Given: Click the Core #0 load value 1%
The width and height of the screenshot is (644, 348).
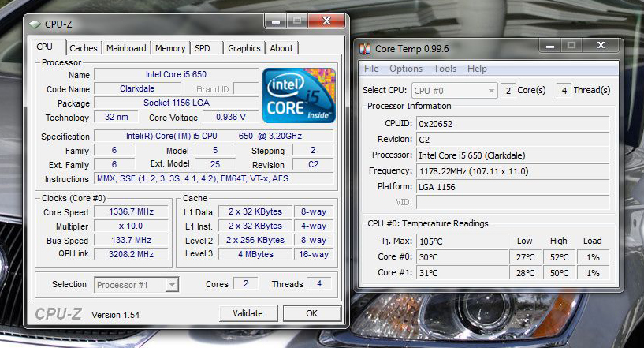Looking at the screenshot, I should click(593, 257).
